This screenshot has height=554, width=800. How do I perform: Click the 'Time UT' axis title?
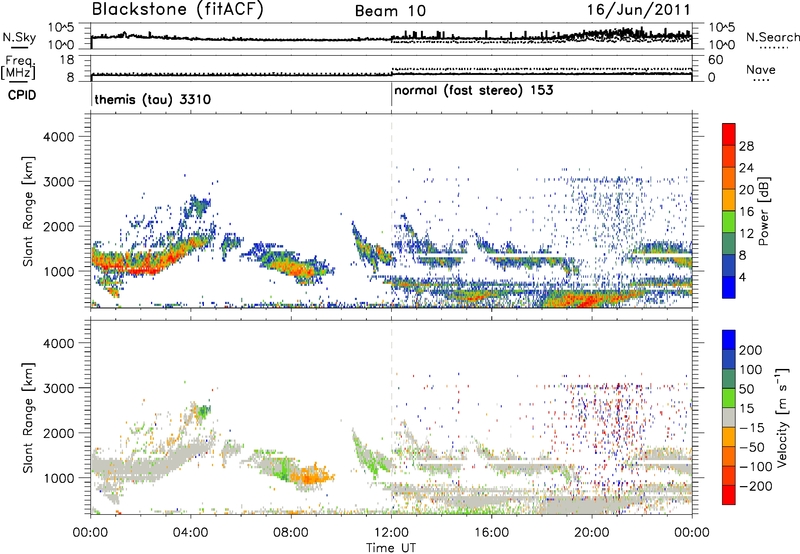pyautogui.click(x=391, y=548)
